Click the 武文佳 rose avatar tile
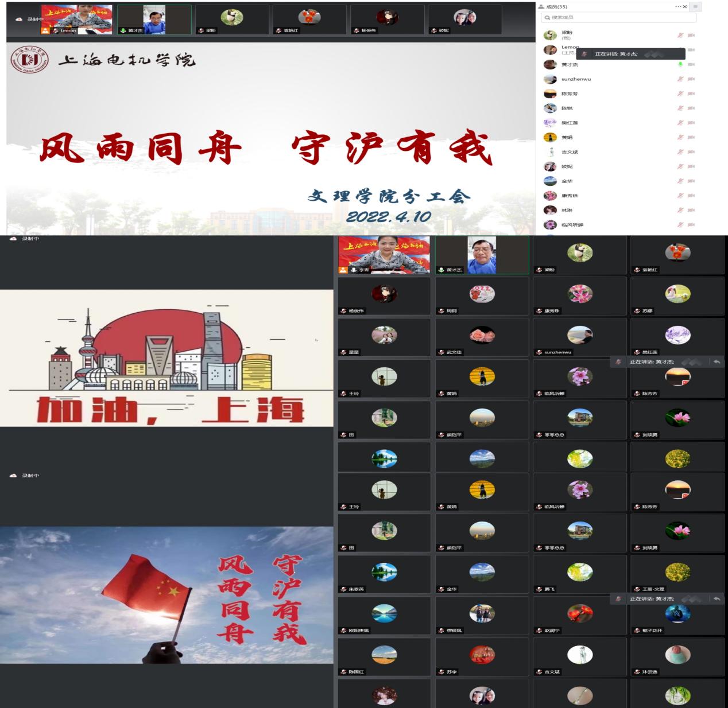Viewport: 728px width, 708px height. (x=482, y=335)
